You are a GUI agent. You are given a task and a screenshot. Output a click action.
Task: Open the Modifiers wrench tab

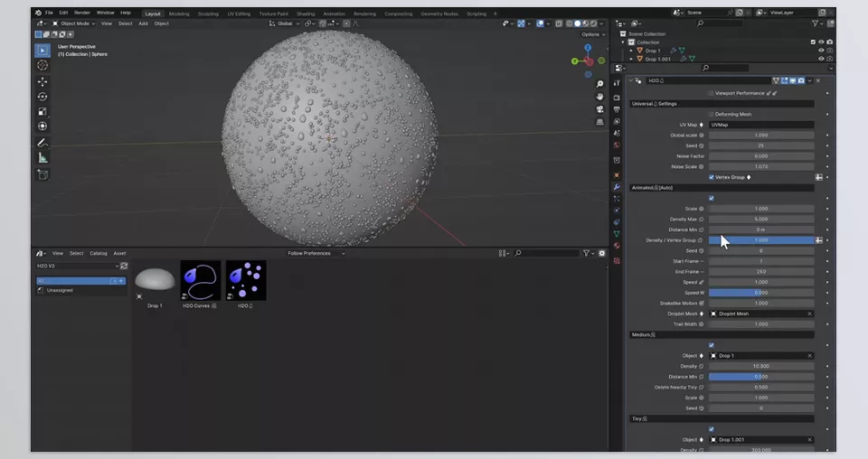pyautogui.click(x=617, y=187)
